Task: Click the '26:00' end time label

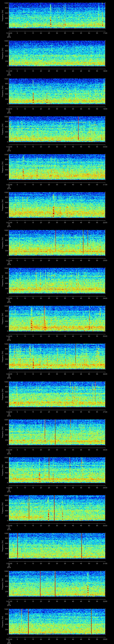Action: point(105,374)
